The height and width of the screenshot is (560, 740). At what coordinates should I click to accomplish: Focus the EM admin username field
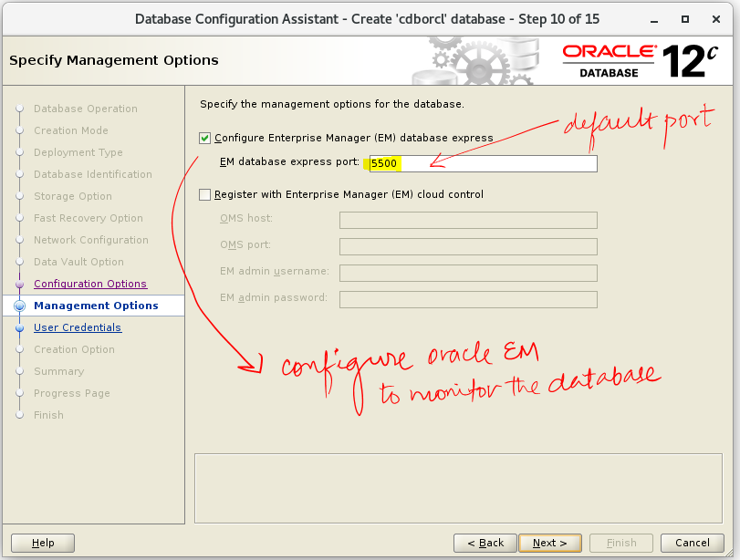coord(468,273)
